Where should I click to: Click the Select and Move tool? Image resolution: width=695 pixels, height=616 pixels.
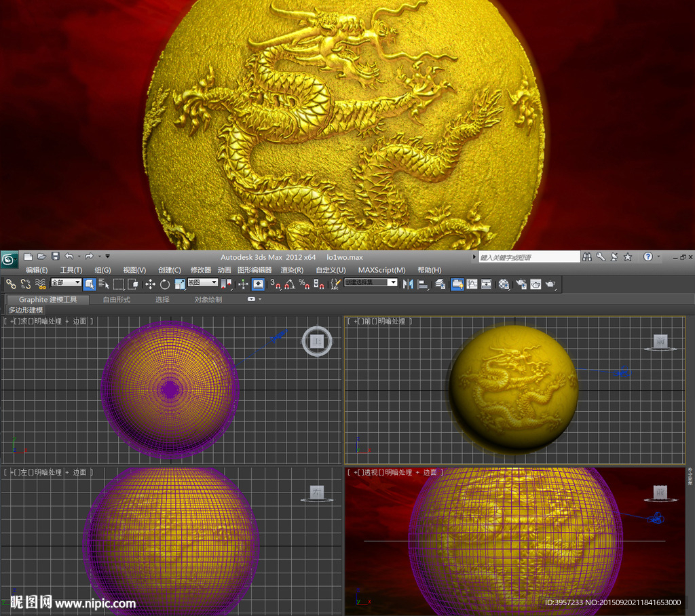[151, 284]
